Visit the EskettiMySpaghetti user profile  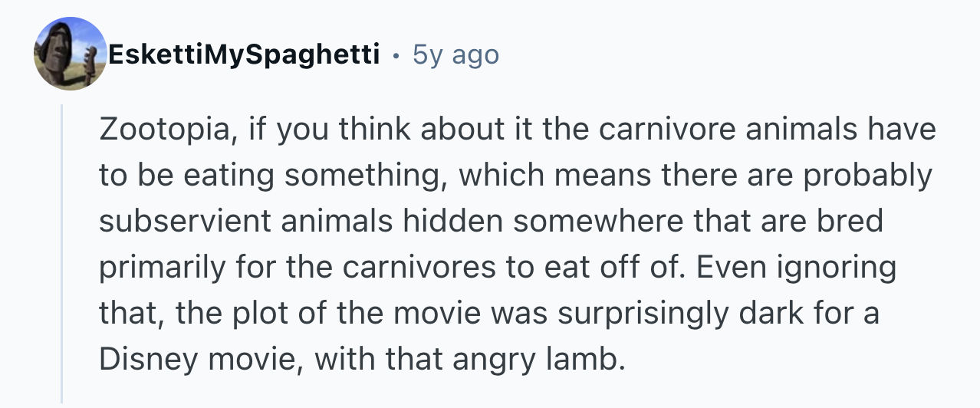[245, 54]
